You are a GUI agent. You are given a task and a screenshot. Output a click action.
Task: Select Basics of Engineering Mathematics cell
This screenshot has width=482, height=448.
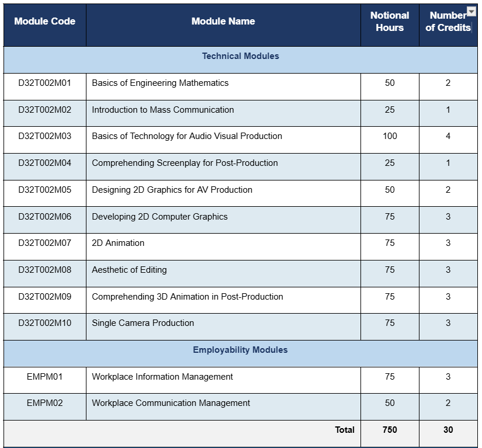[160, 84]
